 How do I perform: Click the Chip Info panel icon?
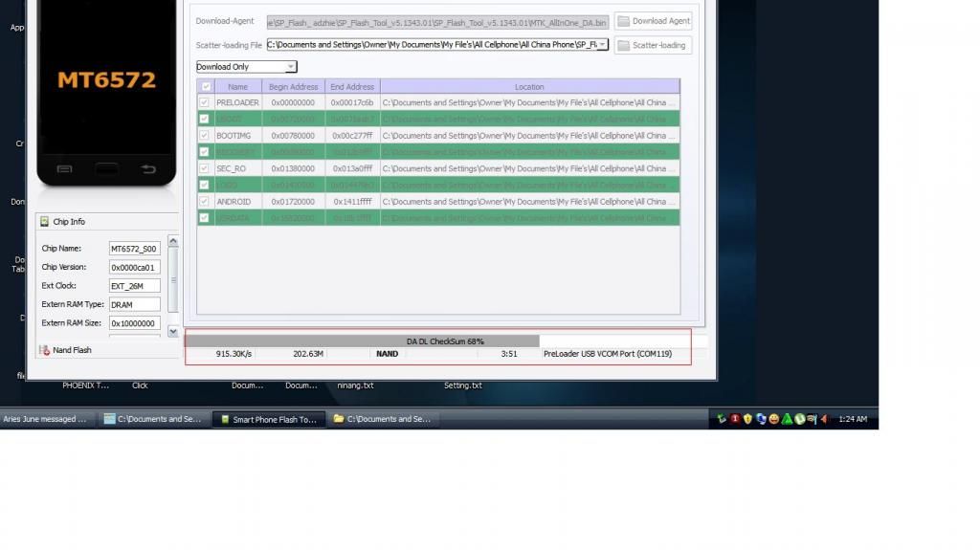(x=44, y=222)
